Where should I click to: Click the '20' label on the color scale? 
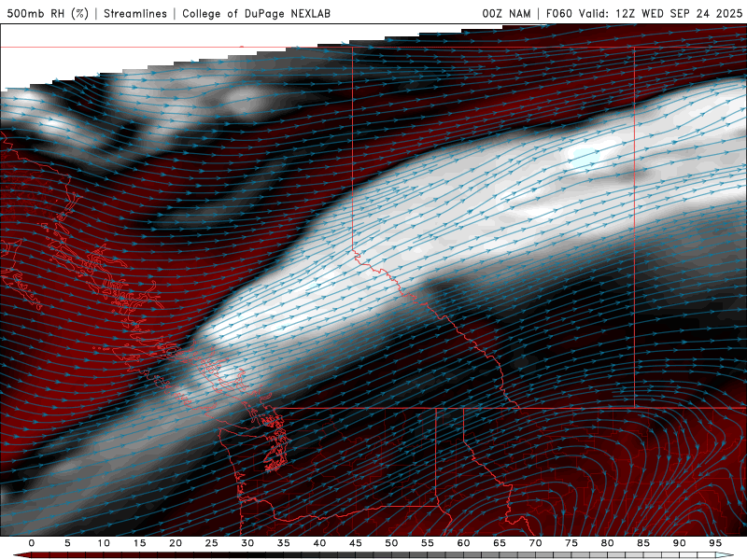176,543
